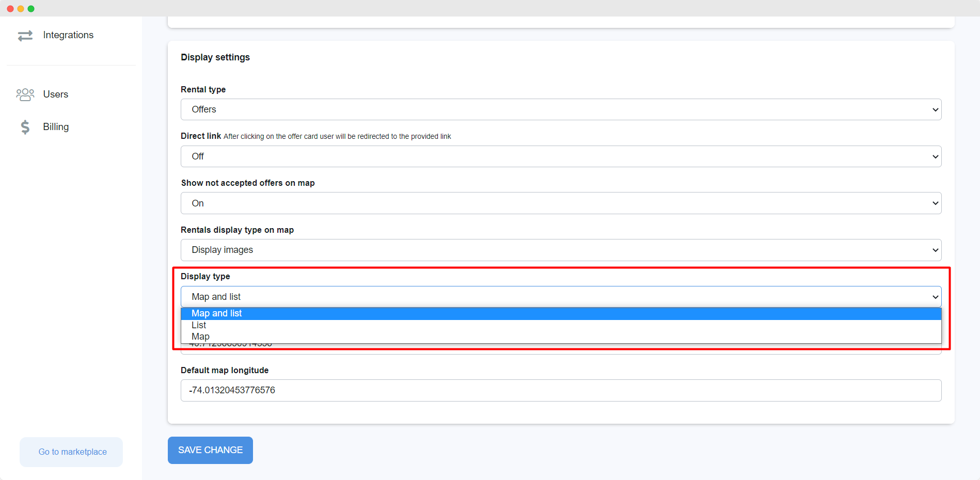The image size is (980, 480).
Task: Collapse the Display type dropdown
Action: (x=561, y=297)
